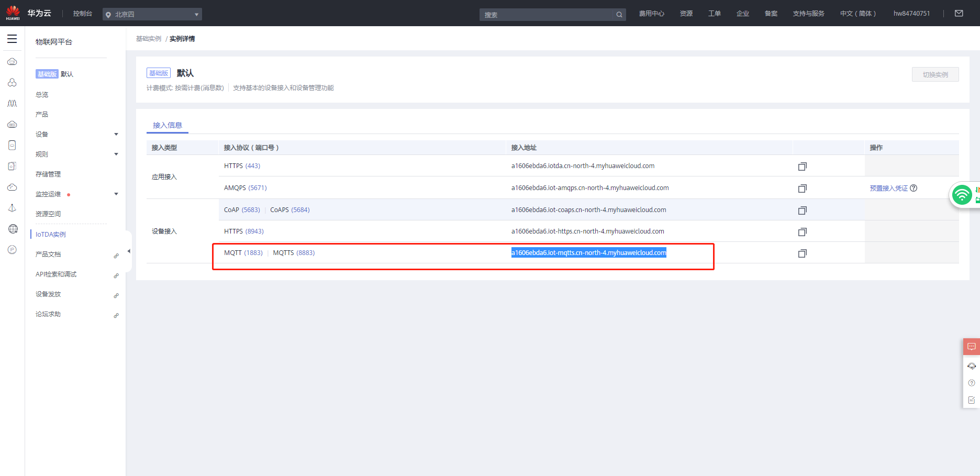
Task: Open link icon next to 设备发放
Action: click(x=116, y=295)
